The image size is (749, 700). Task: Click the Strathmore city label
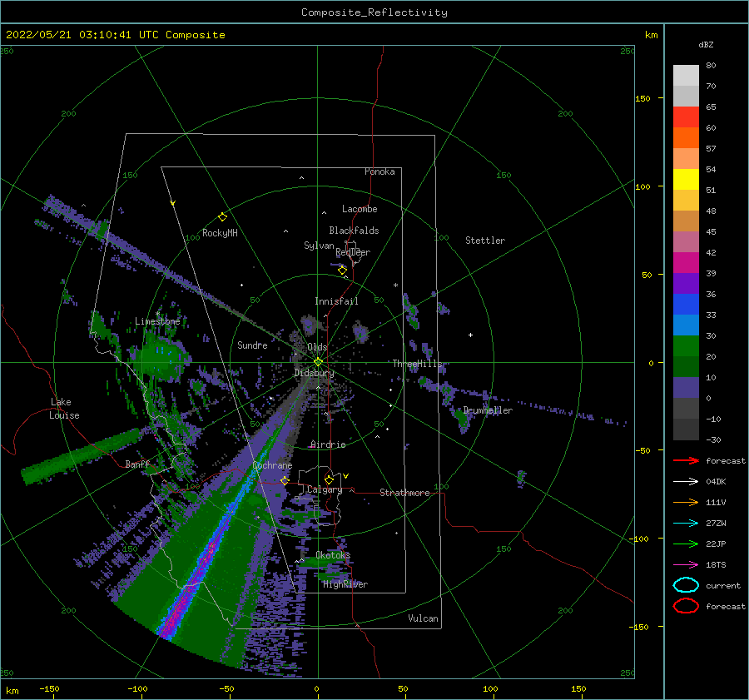click(404, 493)
